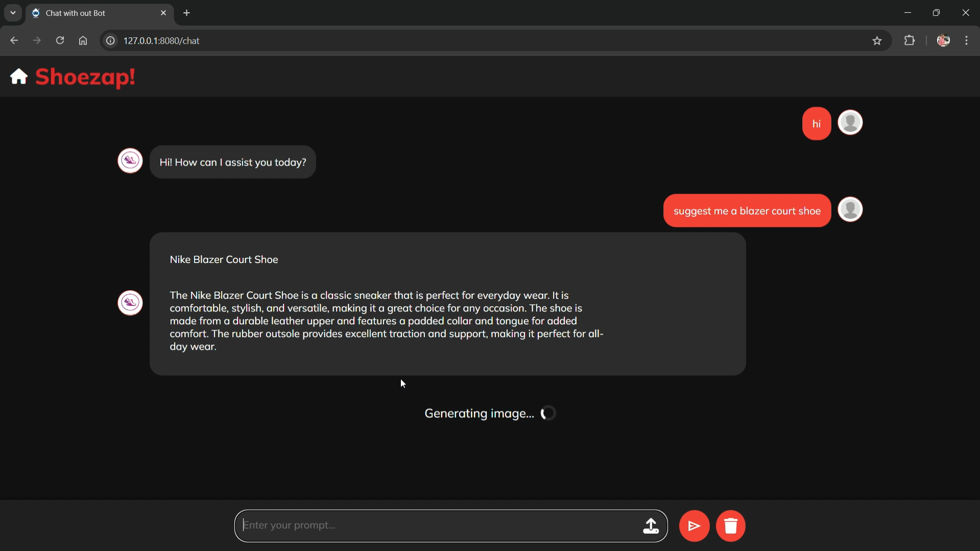Click the browser forward arrow
Viewport: 980px width, 551px height.
click(x=37, y=41)
